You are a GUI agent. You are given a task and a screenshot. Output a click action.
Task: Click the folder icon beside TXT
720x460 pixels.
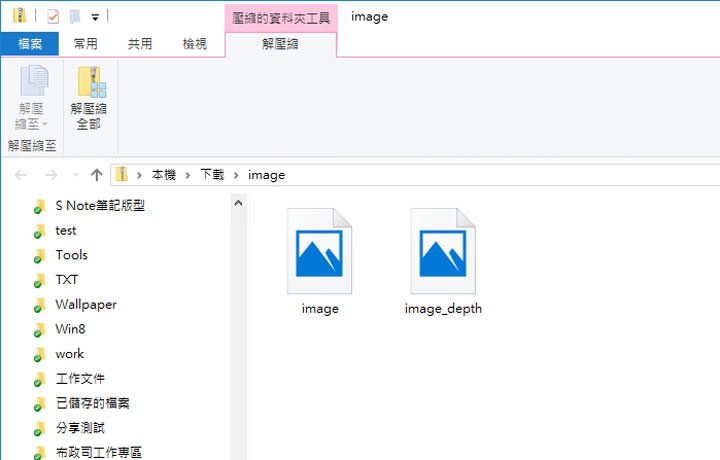(40, 281)
